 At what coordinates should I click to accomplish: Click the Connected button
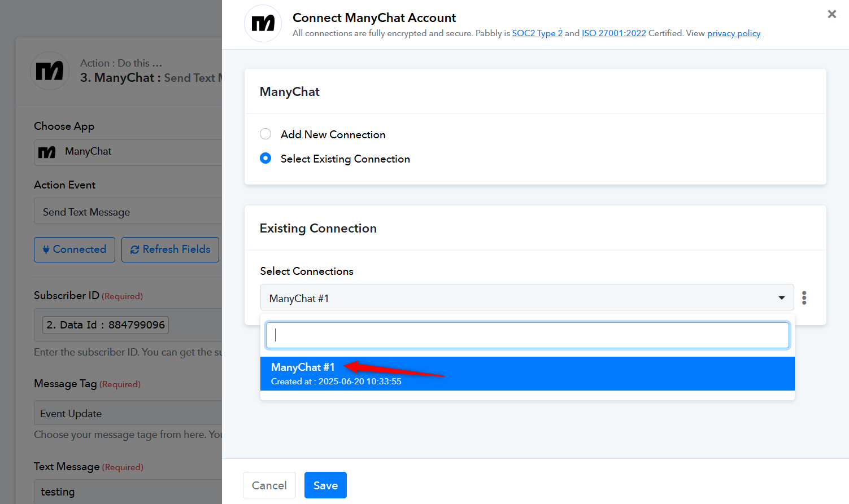75,249
